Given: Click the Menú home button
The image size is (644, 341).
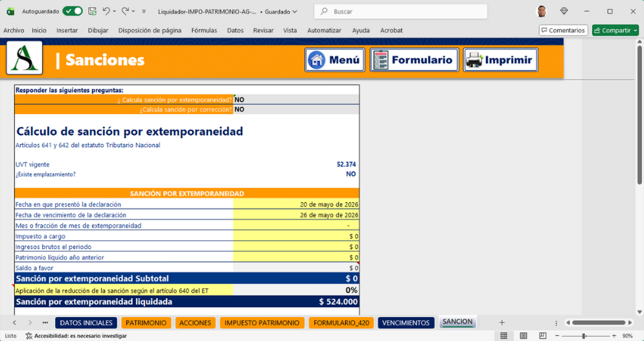Looking at the screenshot, I should click(x=335, y=60).
